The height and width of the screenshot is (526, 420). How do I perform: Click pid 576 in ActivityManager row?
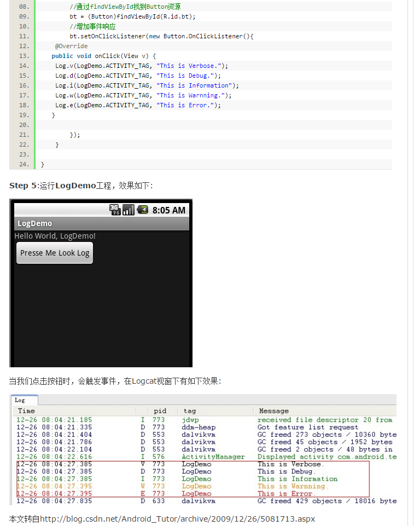tap(159, 456)
